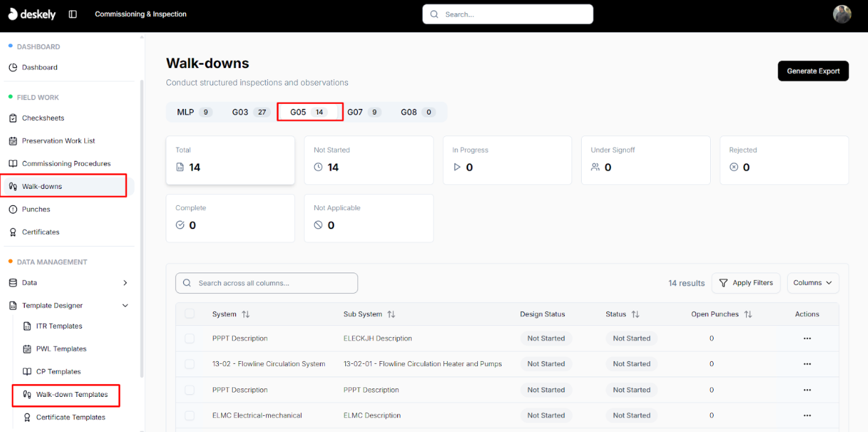868x432 pixels.
Task: Select all rows with header checkbox
Action: tap(189, 314)
